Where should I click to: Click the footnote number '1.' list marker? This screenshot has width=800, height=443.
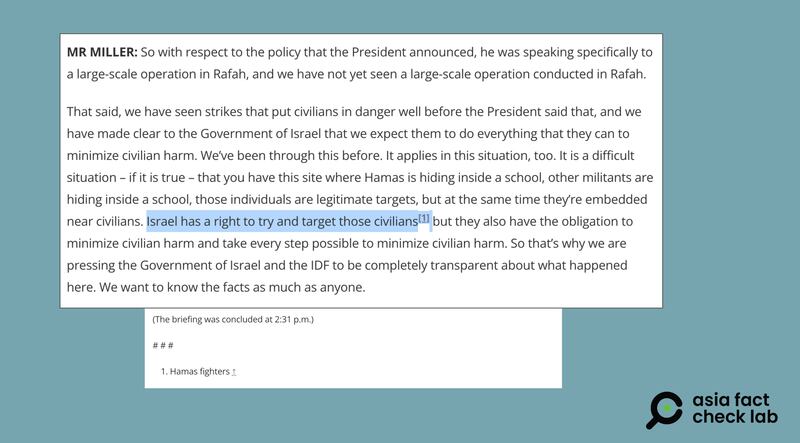(165, 371)
